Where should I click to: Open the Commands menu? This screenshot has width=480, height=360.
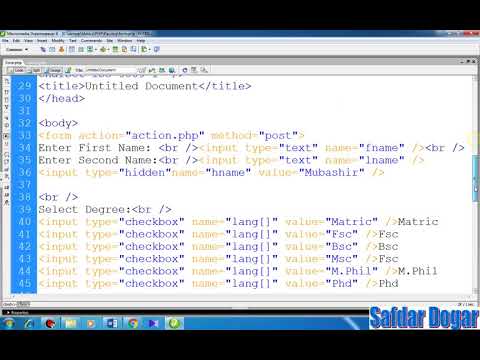[x=91, y=41]
